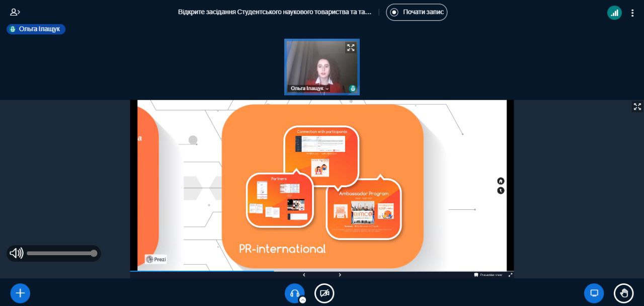This screenshot has width=644, height=306.
Task: Click the PR-international title text
Action: pos(282,249)
